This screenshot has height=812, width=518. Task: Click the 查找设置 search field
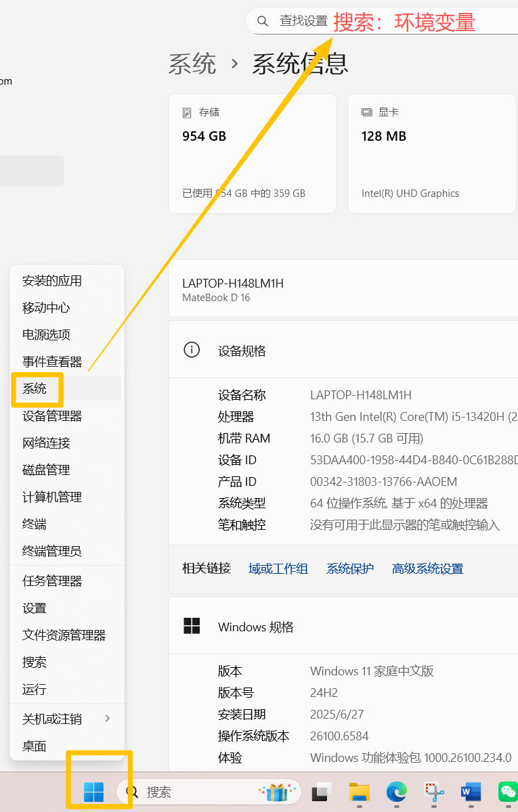[382, 22]
